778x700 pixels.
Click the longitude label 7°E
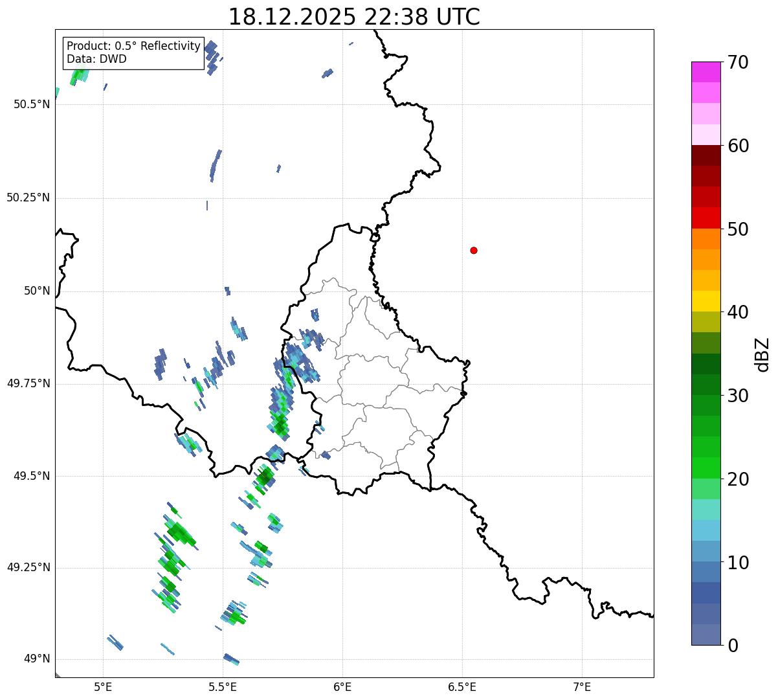coord(582,686)
